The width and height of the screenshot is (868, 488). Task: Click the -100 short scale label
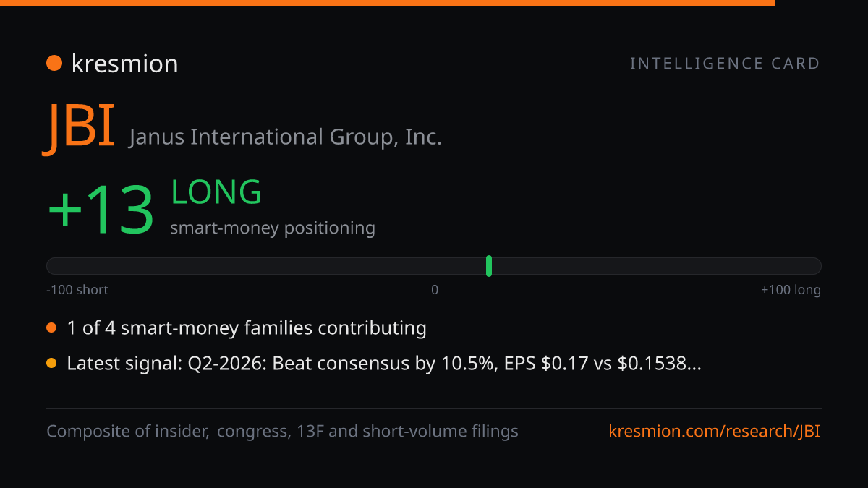click(77, 290)
